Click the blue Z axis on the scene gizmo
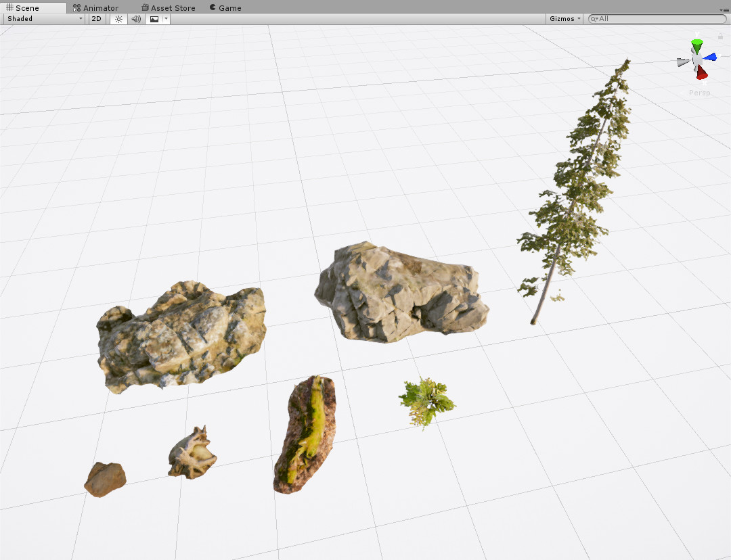The height and width of the screenshot is (560, 731). (x=711, y=57)
